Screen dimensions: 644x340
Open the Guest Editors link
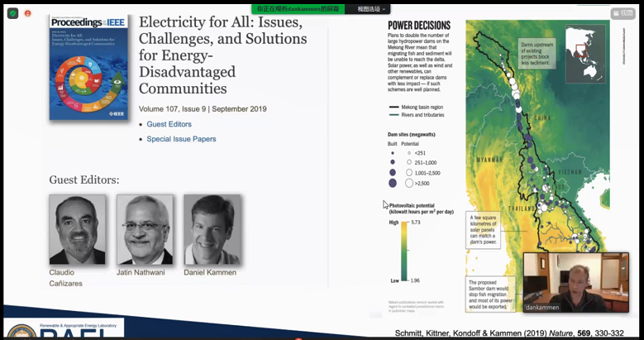pos(169,124)
